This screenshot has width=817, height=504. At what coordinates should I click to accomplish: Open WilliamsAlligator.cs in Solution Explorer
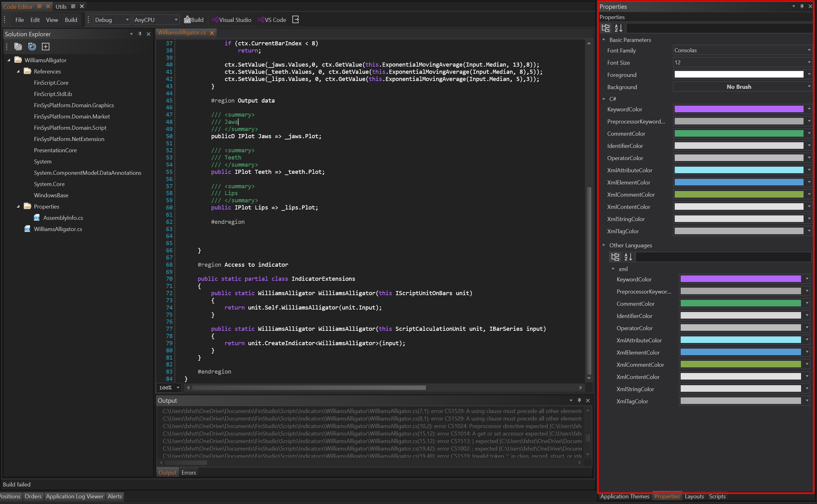pyautogui.click(x=58, y=229)
